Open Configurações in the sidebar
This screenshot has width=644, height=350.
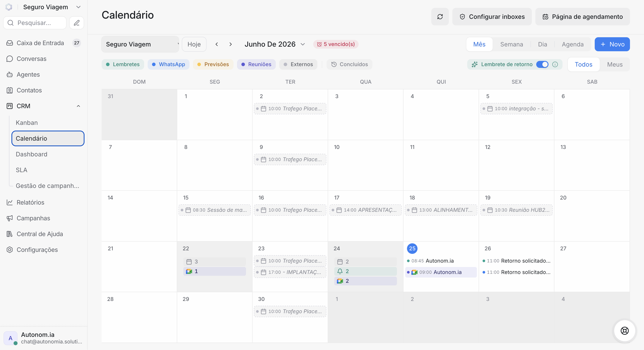(44, 249)
